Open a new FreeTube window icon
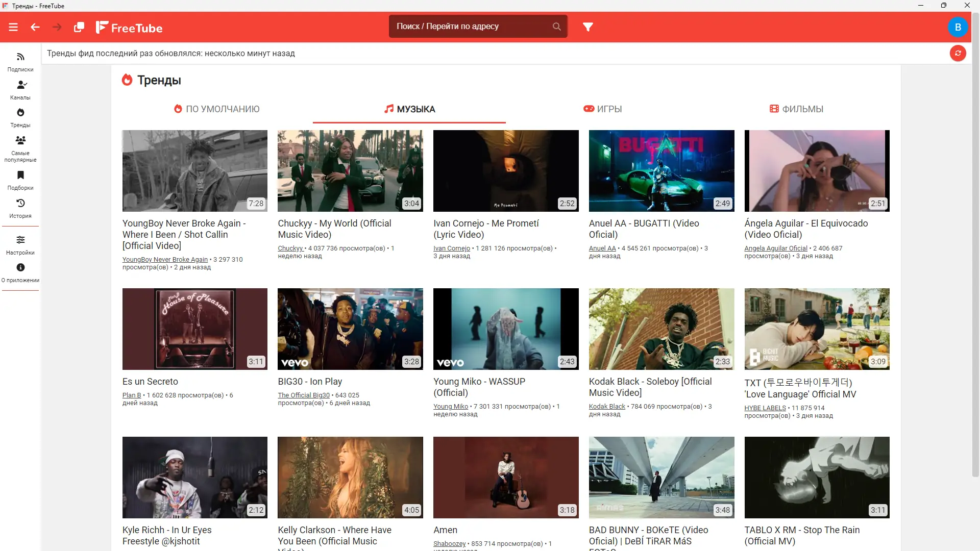 click(79, 27)
